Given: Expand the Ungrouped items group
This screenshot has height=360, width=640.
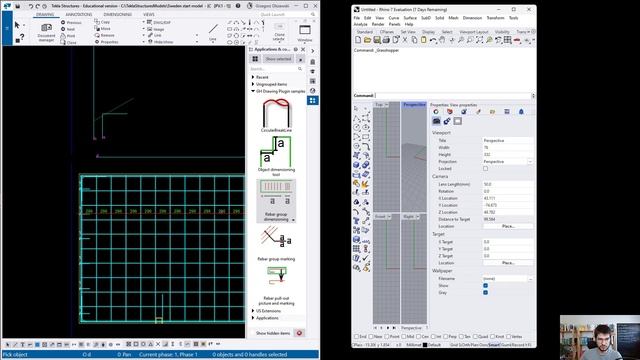Looking at the screenshot, I should 253,84.
